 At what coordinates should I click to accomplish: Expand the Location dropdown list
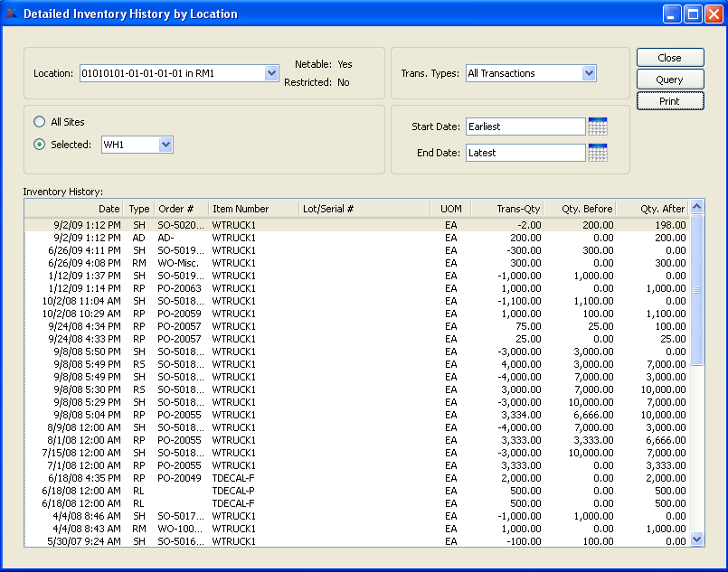pos(271,73)
